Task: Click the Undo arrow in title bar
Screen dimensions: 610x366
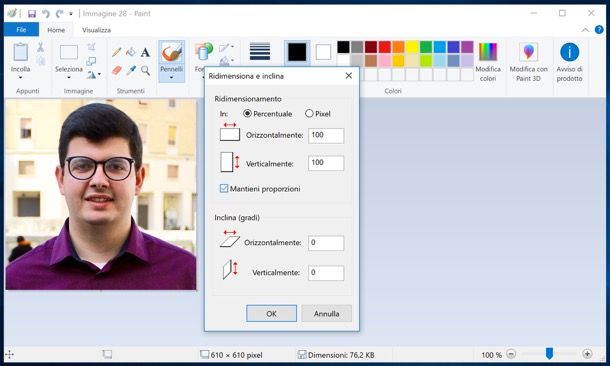Action: pyautogui.click(x=46, y=14)
